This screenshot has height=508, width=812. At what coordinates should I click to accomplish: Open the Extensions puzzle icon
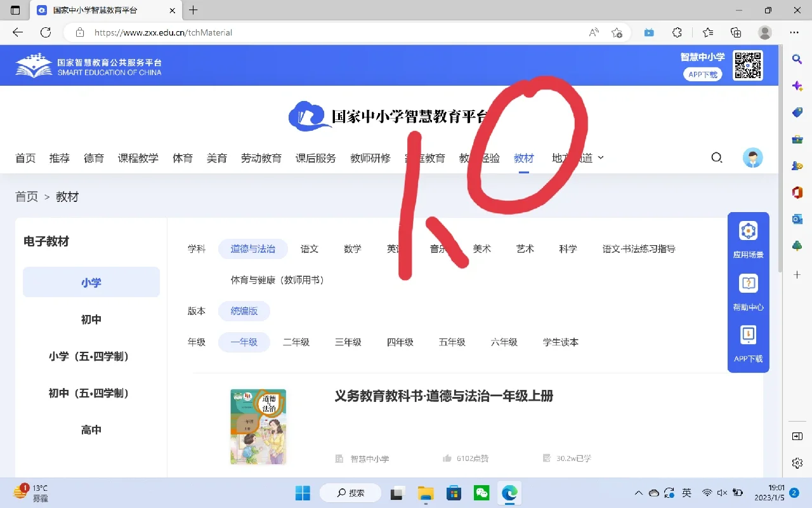(x=677, y=32)
